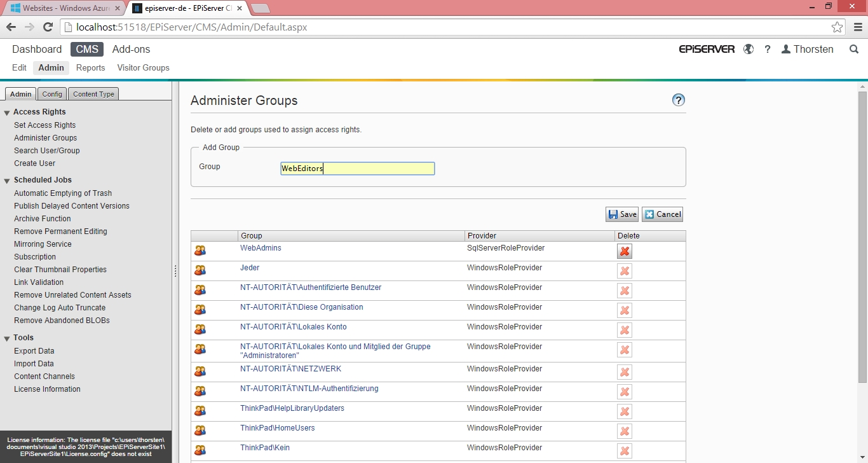Click the vertical page scrollbar
The height and width of the screenshot is (463, 868).
pyautogui.click(x=862, y=237)
